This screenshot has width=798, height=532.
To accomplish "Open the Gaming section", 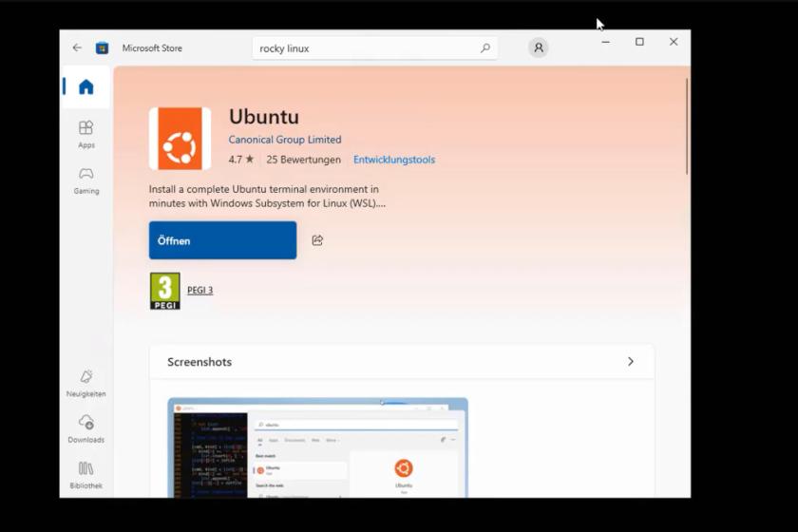I will pos(86,180).
